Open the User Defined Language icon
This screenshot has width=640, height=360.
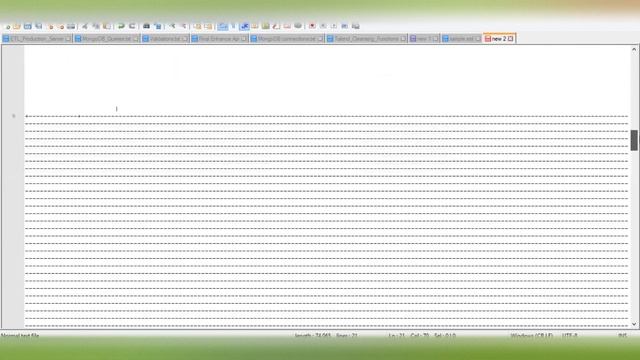[255, 27]
